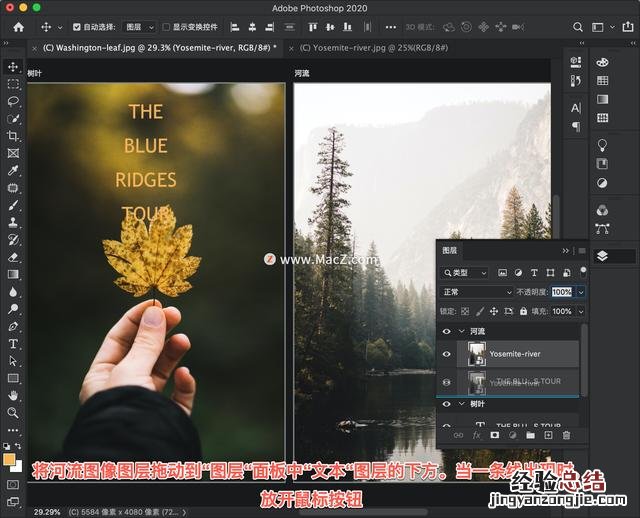Image resolution: width=640 pixels, height=518 pixels.
Task: Toggle the 自动选择 checkbox
Action: pos(76,27)
